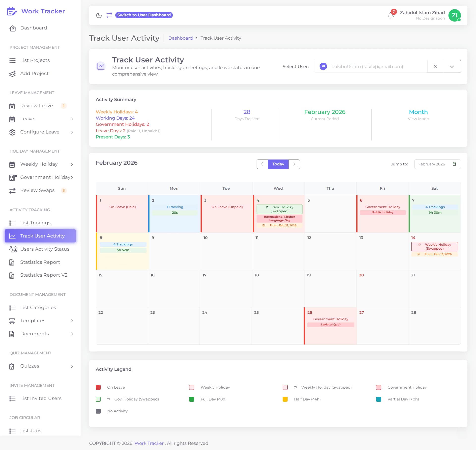476x450 pixels.
Task: Click the Gov. Holiday (Swapped) entry on the 4th
Action: coord(279,209)
